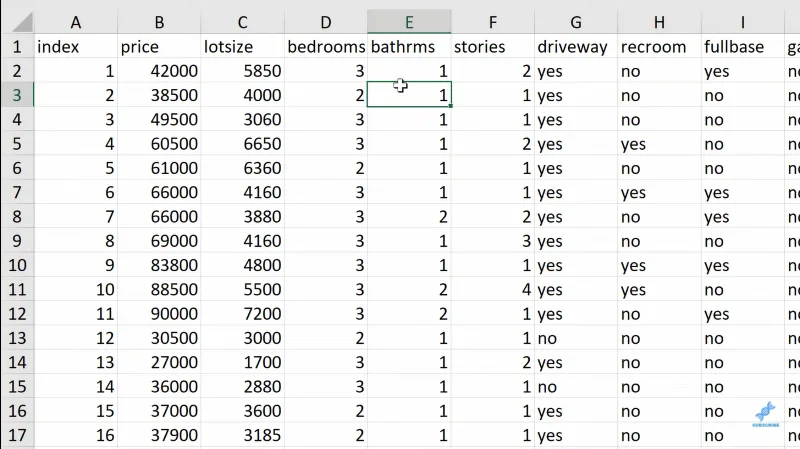Click the 'stories' header cell
The width and height of the screenshot is (800, 449).
click(492, 46)
